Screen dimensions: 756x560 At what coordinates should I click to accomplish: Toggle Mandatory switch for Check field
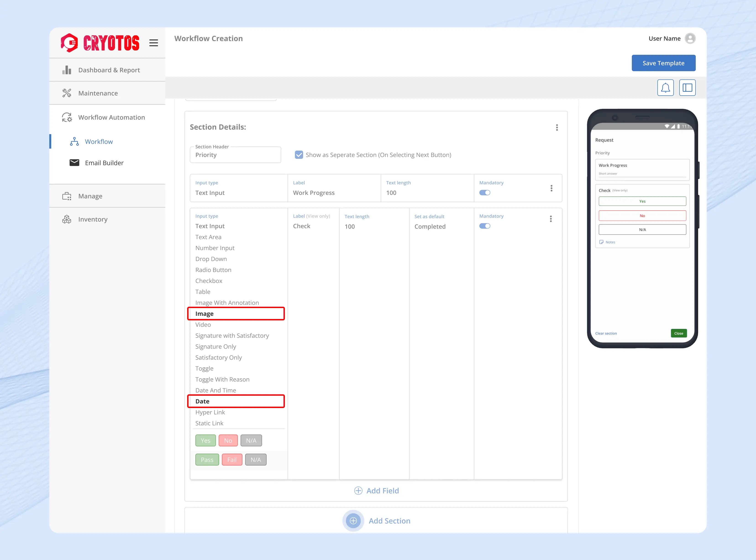coord(484,226)
